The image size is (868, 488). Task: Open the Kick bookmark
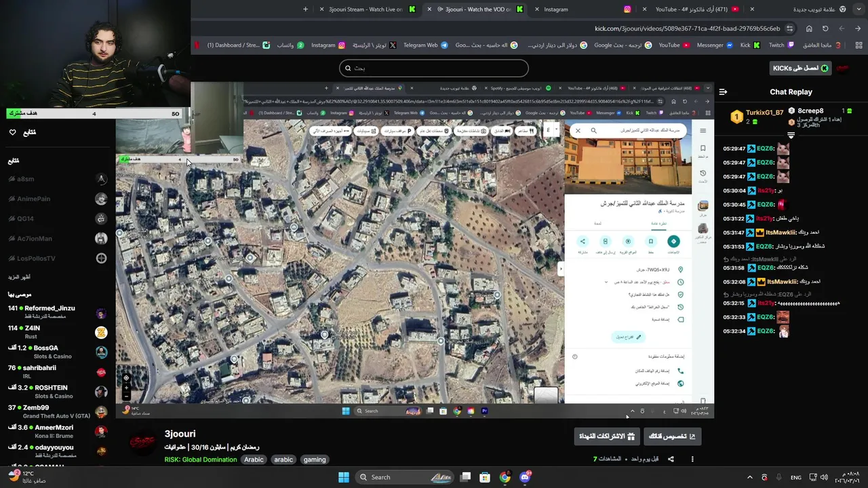click(749, 45)
